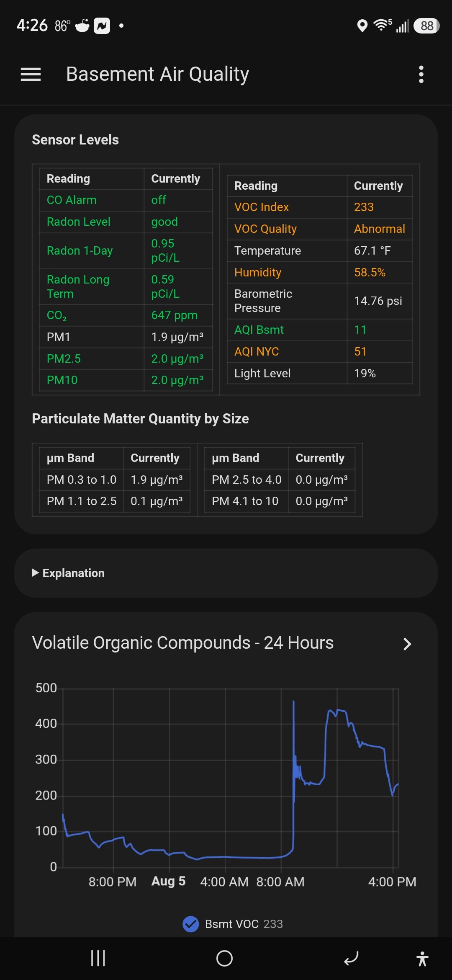The height and width of the screenshot is (980, 452).
Task: Tap the 19% light level value
Action: 365,374
